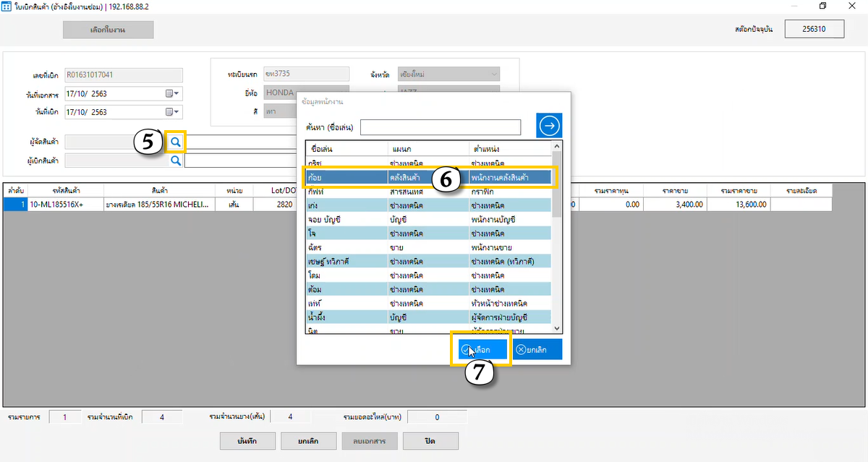Open the calendar icon for วันที่เอกสาร date

[173, 93]
